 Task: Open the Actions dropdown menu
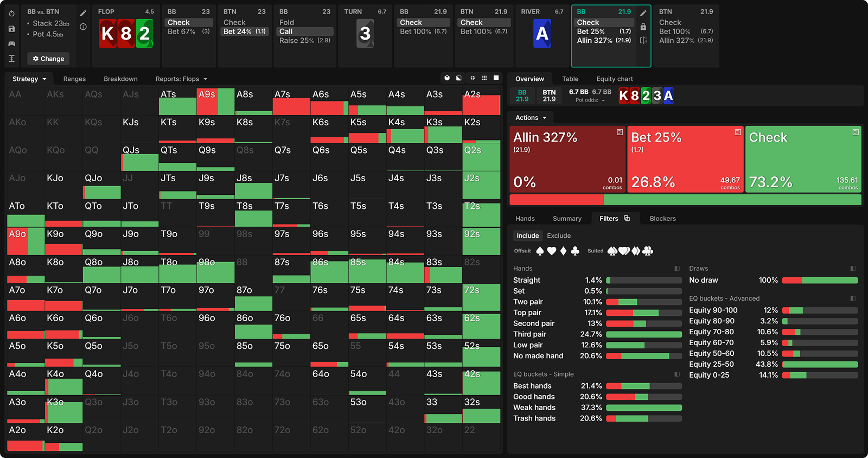531,118
